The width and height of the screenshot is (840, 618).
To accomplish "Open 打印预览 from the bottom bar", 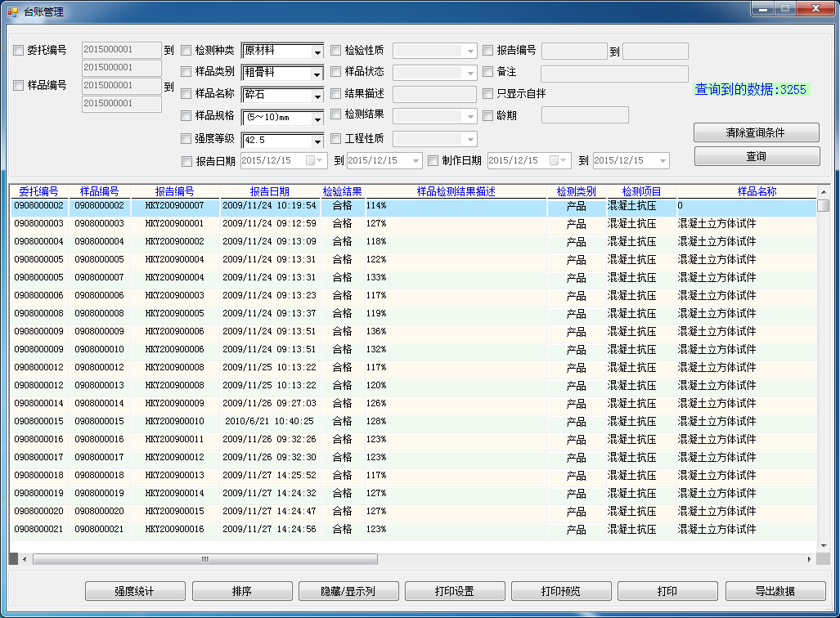I will 561,591.
